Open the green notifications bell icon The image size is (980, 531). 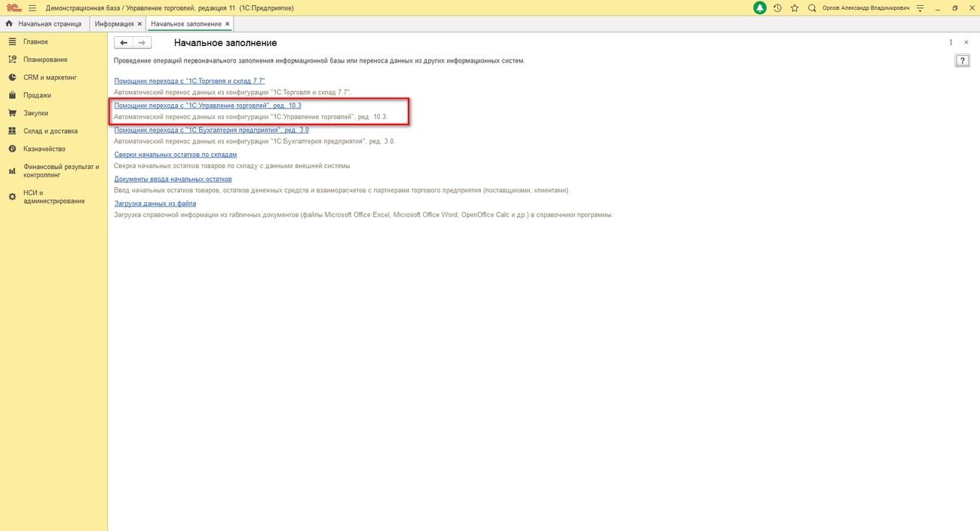[x=760, y=8]
